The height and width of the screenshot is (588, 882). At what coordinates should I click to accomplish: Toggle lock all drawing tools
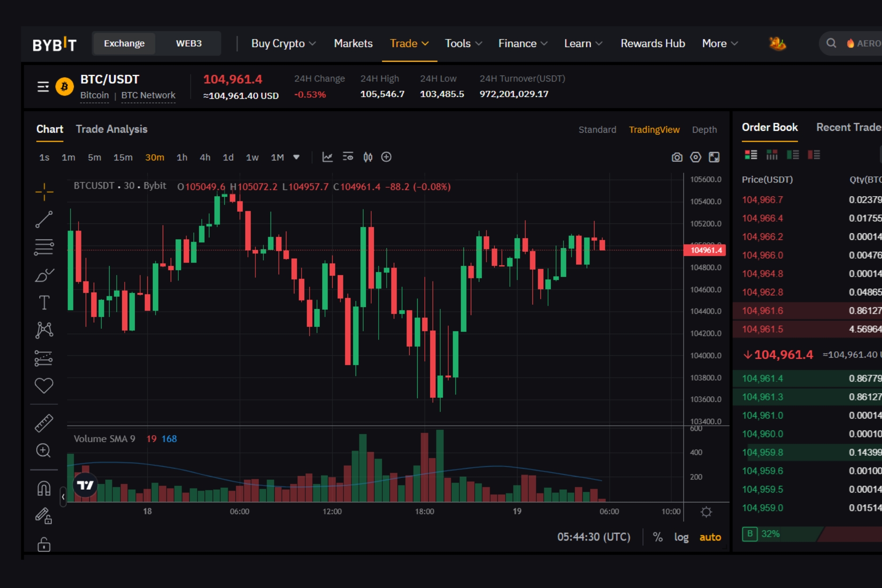tap(44, 544)
